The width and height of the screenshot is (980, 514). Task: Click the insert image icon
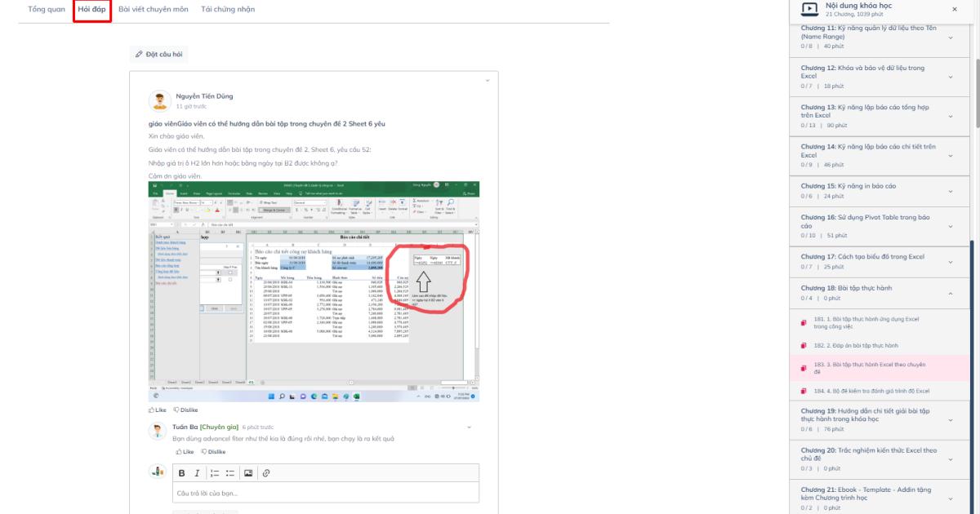(x=248, y=473)
